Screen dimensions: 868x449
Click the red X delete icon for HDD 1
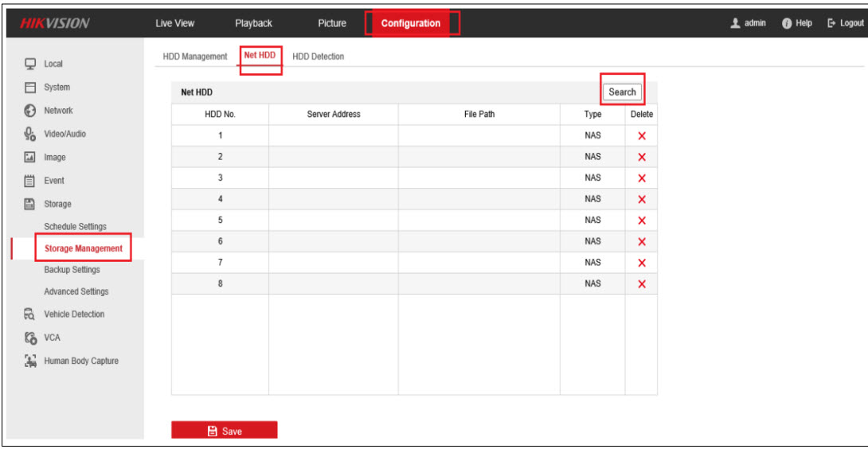641,136
